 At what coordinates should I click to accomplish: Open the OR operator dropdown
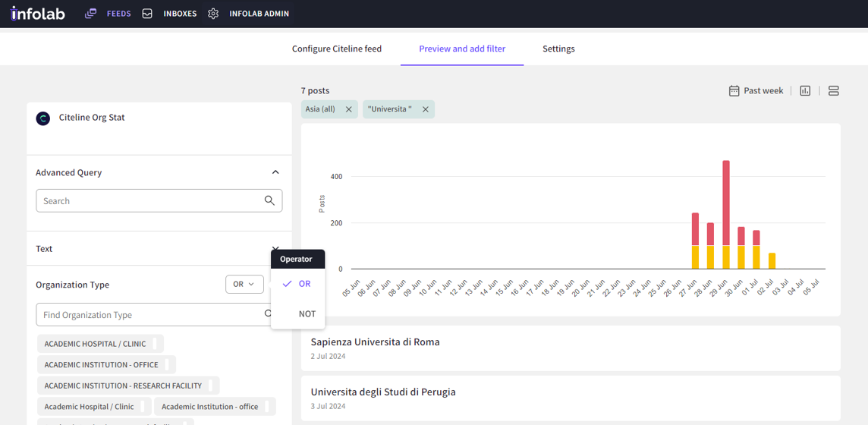pos(244,284)
